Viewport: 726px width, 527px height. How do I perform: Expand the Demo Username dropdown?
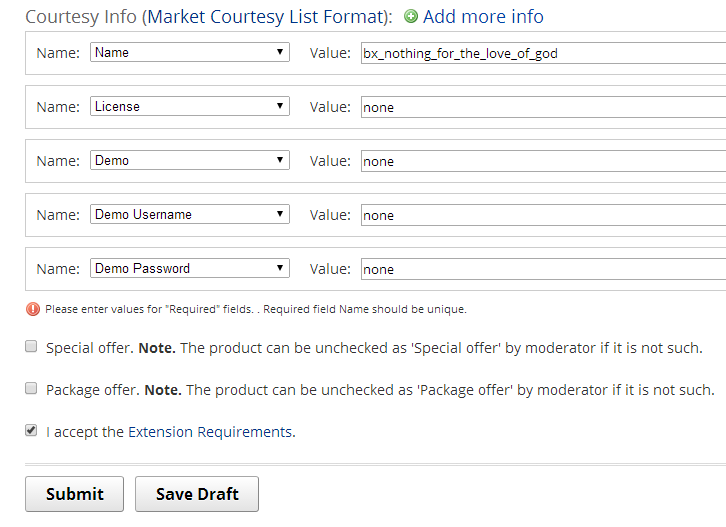[x=190, y=214]
